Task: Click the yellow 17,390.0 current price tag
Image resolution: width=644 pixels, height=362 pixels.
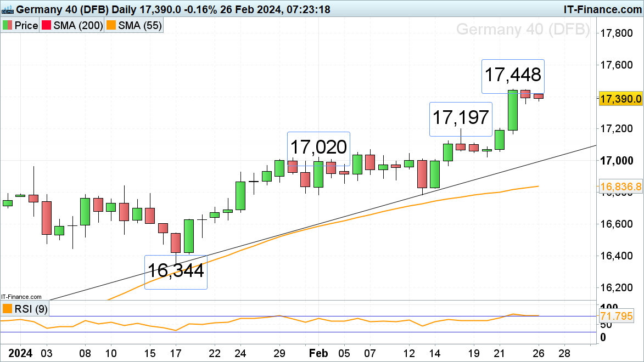Action: 620,99
